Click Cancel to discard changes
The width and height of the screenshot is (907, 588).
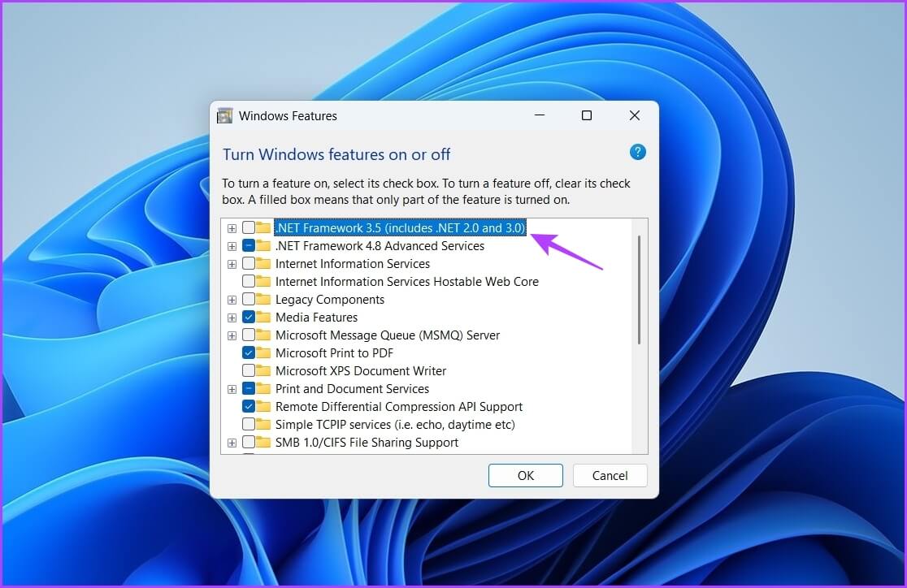click(610, 475)
